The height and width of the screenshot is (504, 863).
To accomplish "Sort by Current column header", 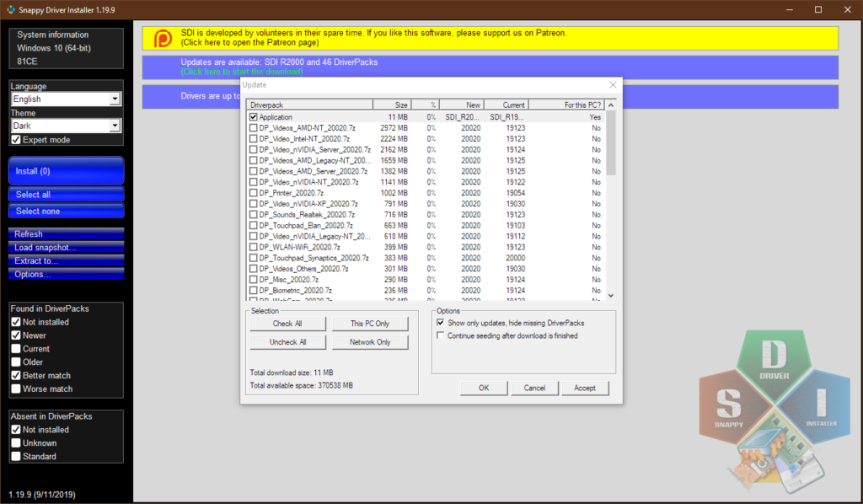I will (x=506, y=105).
